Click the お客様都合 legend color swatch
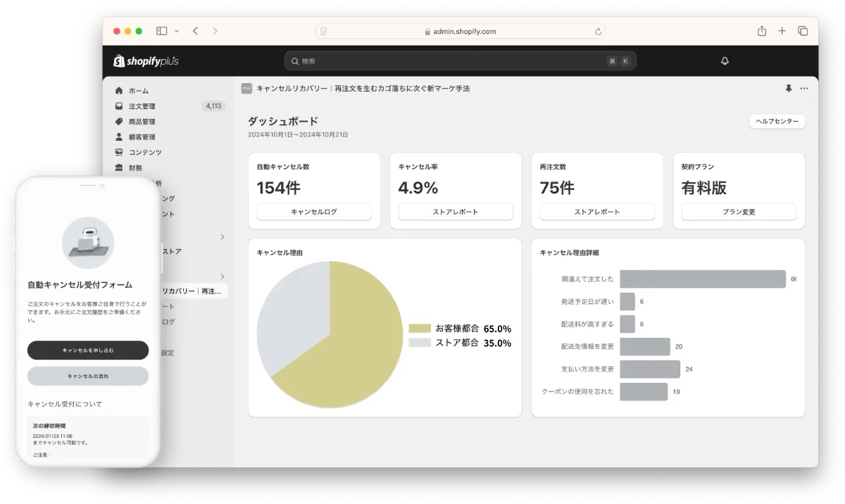The width and height of the screenshot is (845, 504). [x=420, y=329]
